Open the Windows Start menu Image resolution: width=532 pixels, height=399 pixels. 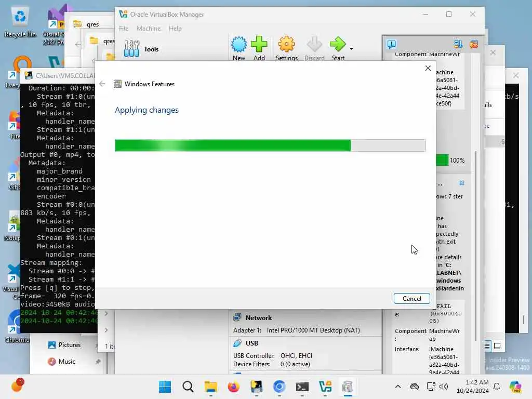click(x=165, y=387)
